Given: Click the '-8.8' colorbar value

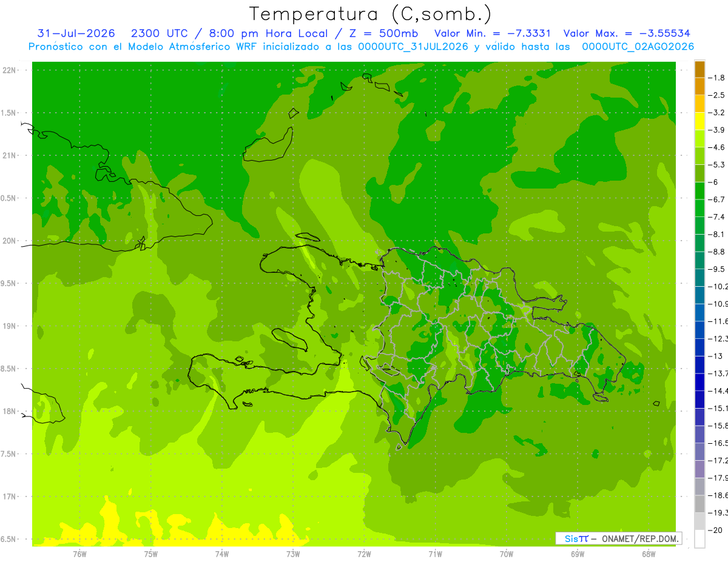Looking at the screenshot, I should click(716, 252).
